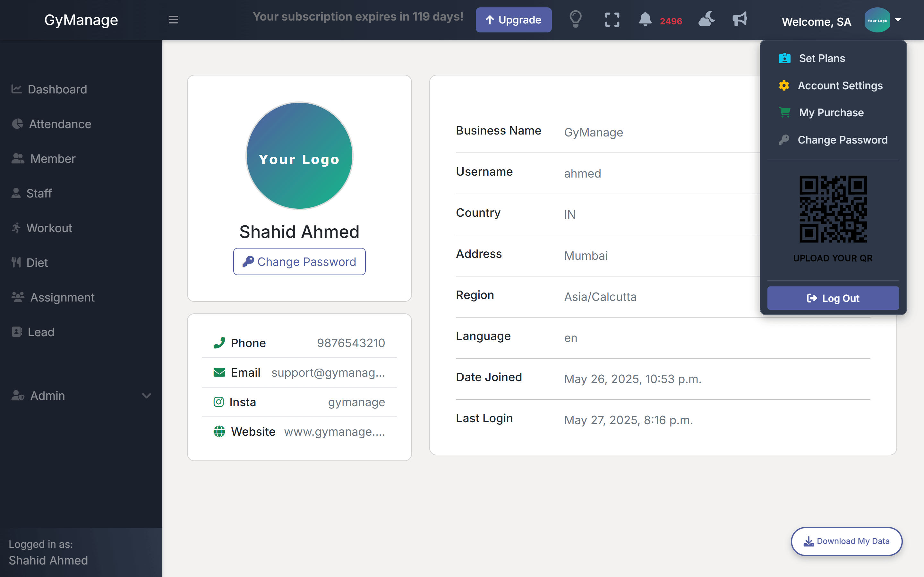Click phone number 9876543210
Viewport: 924px width, 577px height.
tap(351, 343)
